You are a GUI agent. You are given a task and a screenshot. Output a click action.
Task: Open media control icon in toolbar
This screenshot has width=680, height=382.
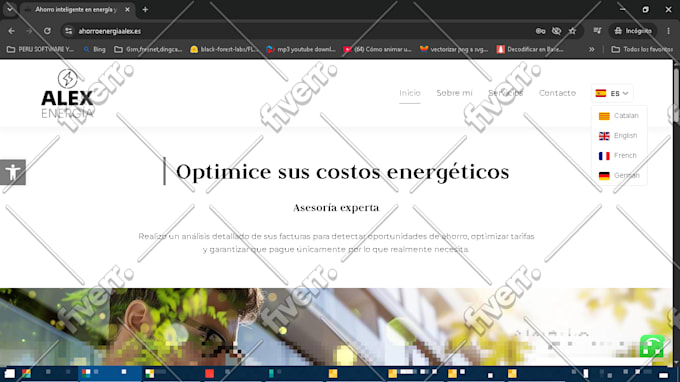[598, 31]
